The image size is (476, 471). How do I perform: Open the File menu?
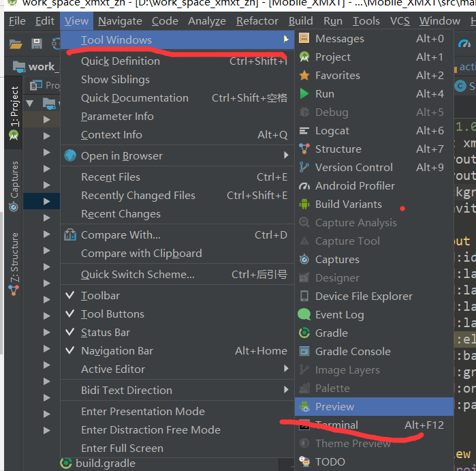point(17,21)
